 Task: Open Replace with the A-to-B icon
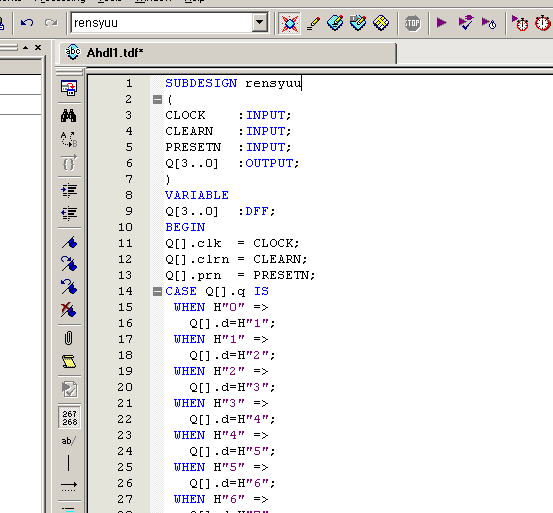(69, 139)
